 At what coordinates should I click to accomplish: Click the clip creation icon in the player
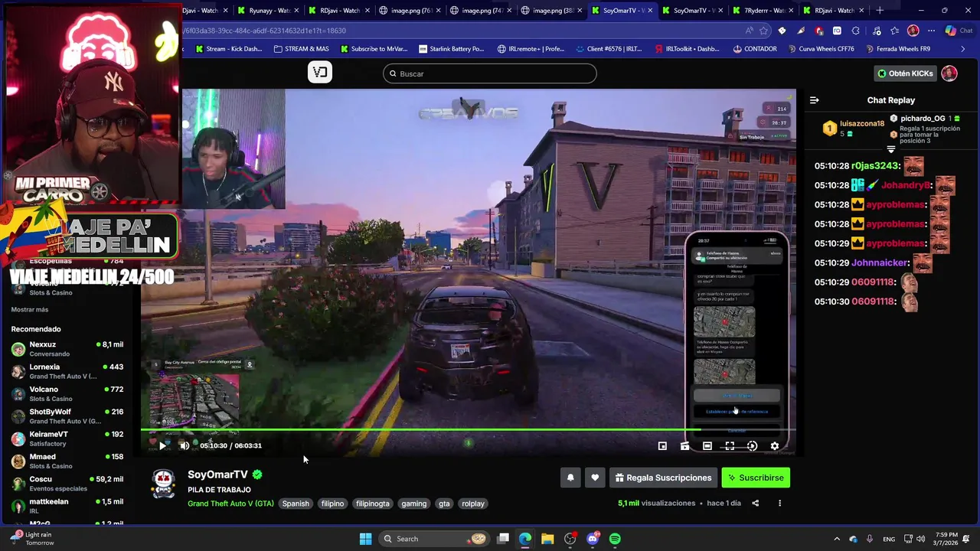(x=685, y=445)
